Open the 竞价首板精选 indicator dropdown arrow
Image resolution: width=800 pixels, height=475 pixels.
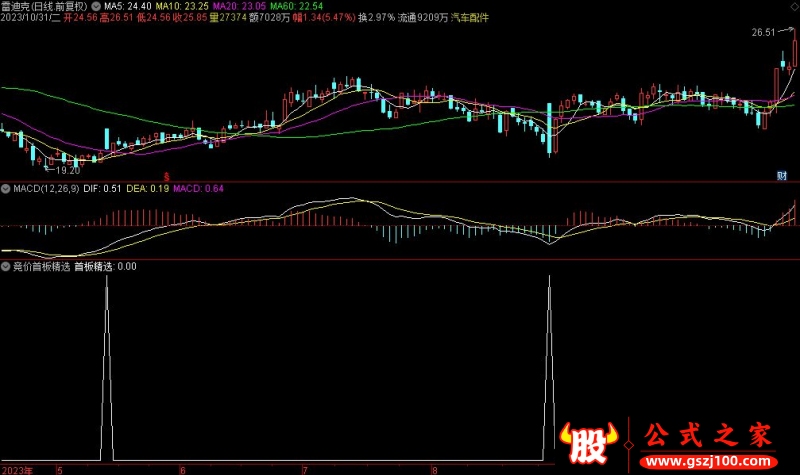click(x=6, y=266)
